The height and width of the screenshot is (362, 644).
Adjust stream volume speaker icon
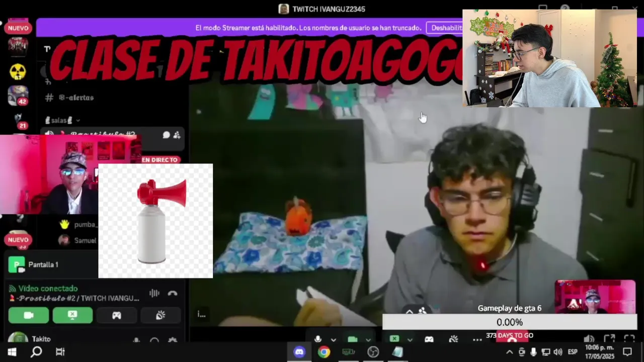[x=589, y=339]
